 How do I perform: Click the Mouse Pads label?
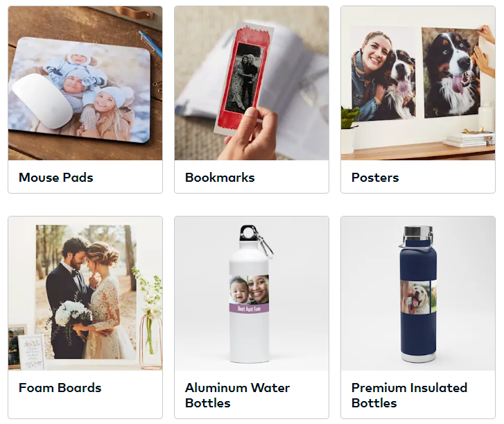pyautogui.click(x=56, y=178)
